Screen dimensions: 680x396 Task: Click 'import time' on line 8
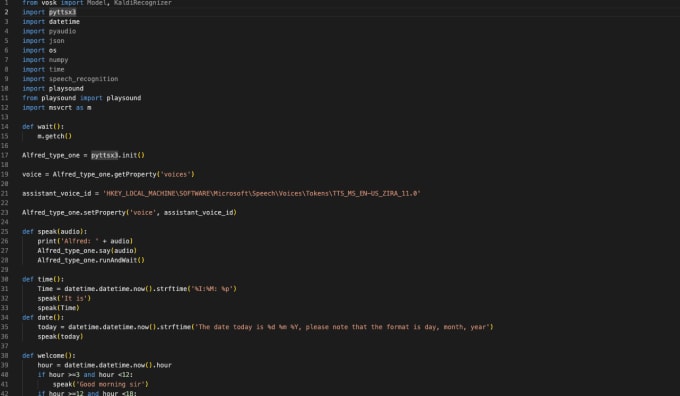pyautogui.click(x=43, y=69)
